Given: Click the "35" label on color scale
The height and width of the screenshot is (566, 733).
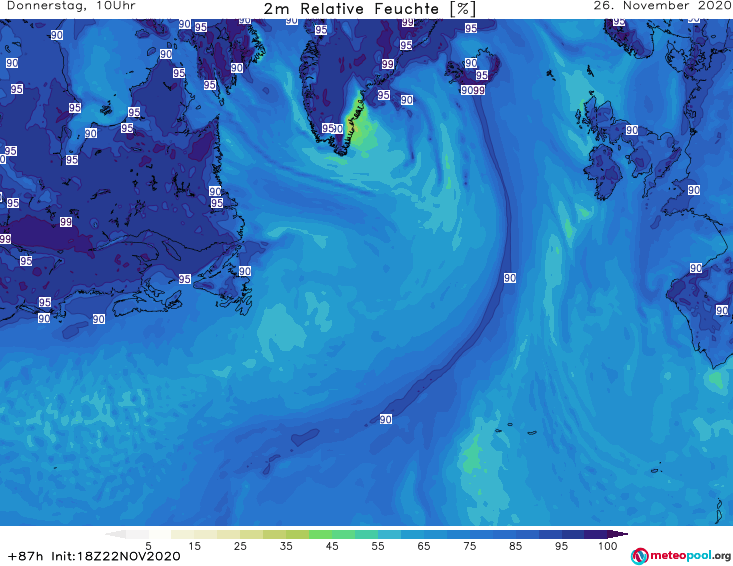Looking at the screenshot, I should 286,546.
